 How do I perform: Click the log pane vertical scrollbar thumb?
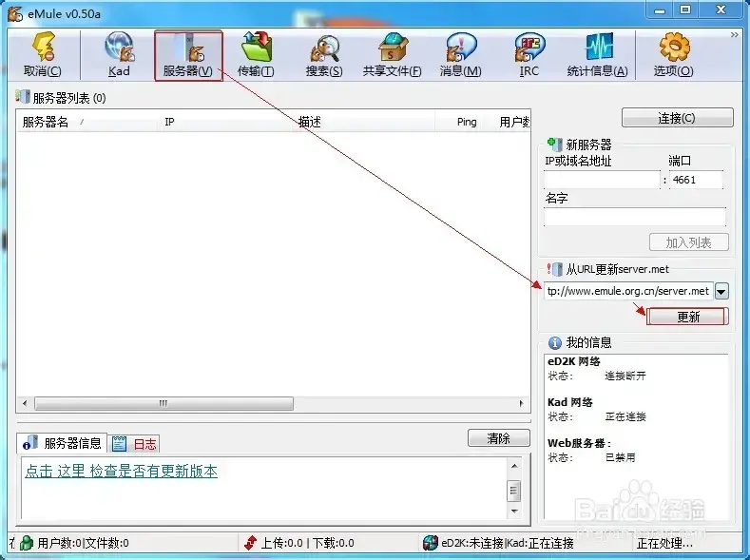514,491
